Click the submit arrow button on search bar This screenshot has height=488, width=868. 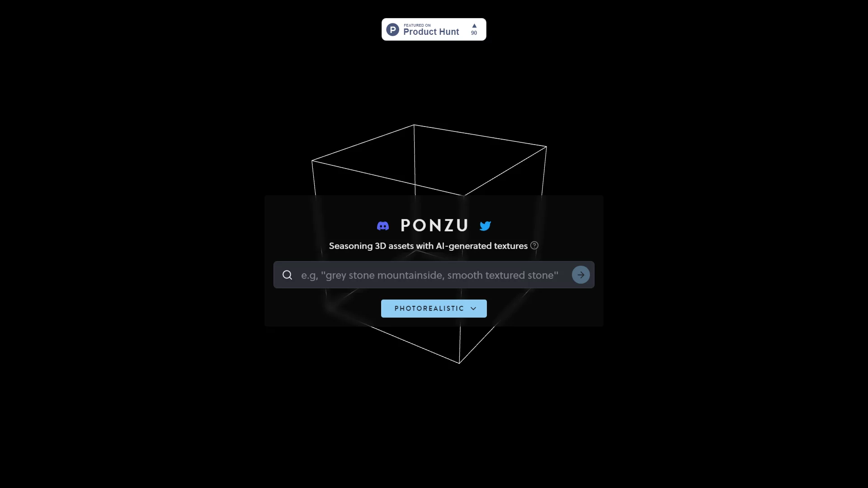580,275
